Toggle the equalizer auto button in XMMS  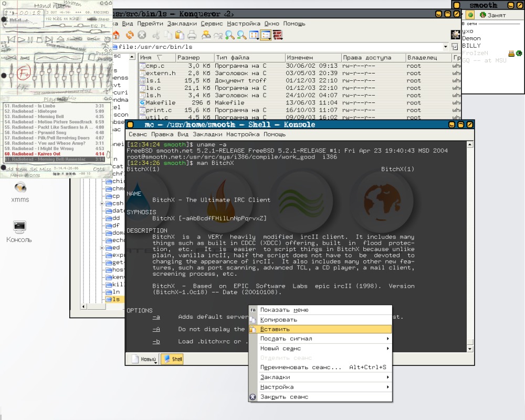(25, 58)
